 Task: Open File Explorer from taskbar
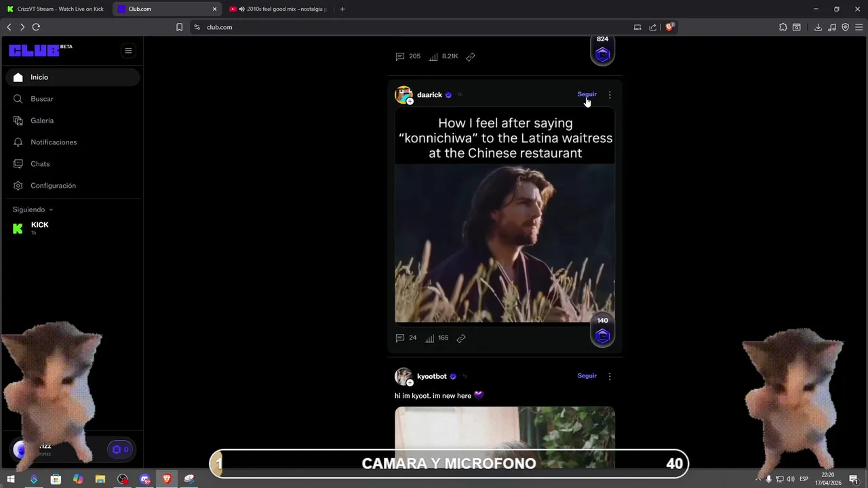100,479
